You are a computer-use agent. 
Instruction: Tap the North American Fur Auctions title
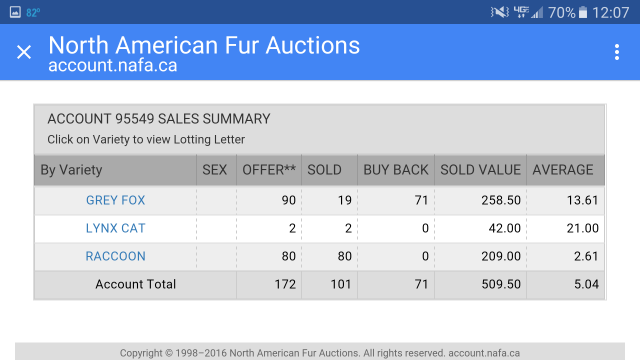204,45
